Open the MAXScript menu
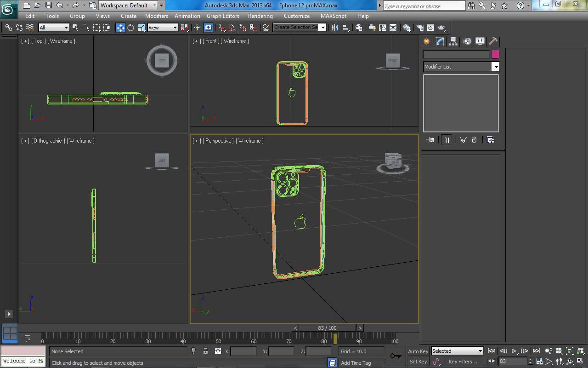Screen dimensions: 588x368 pos(334,16)
